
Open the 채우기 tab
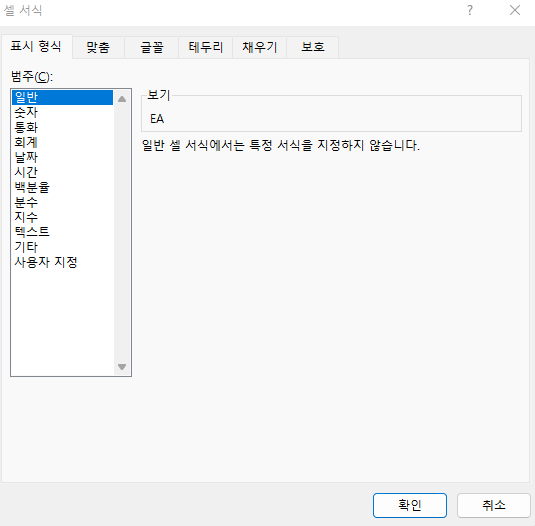point(259,47)
